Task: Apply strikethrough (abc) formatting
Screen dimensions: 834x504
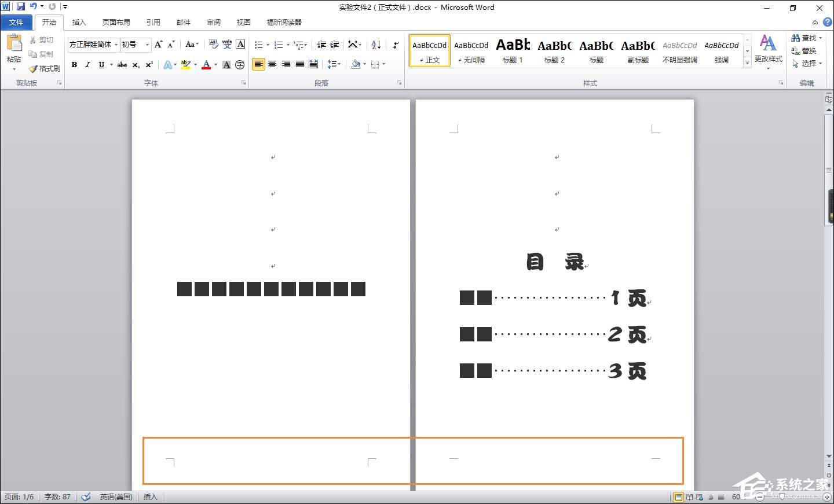Action: pos(122,65)
